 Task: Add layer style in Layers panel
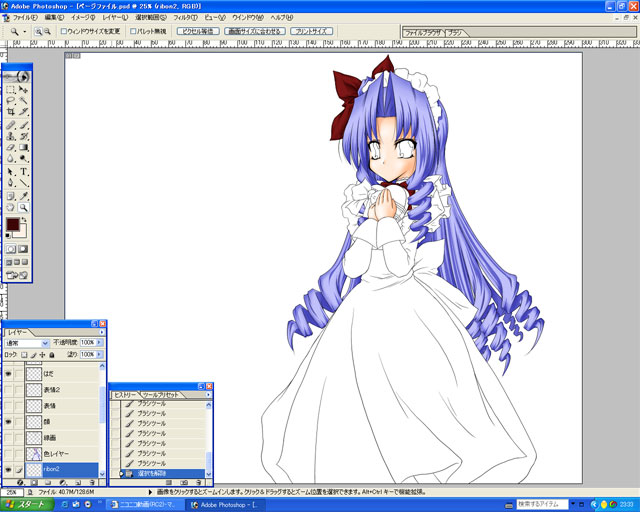pyautogui.click(x=19, y=483)
